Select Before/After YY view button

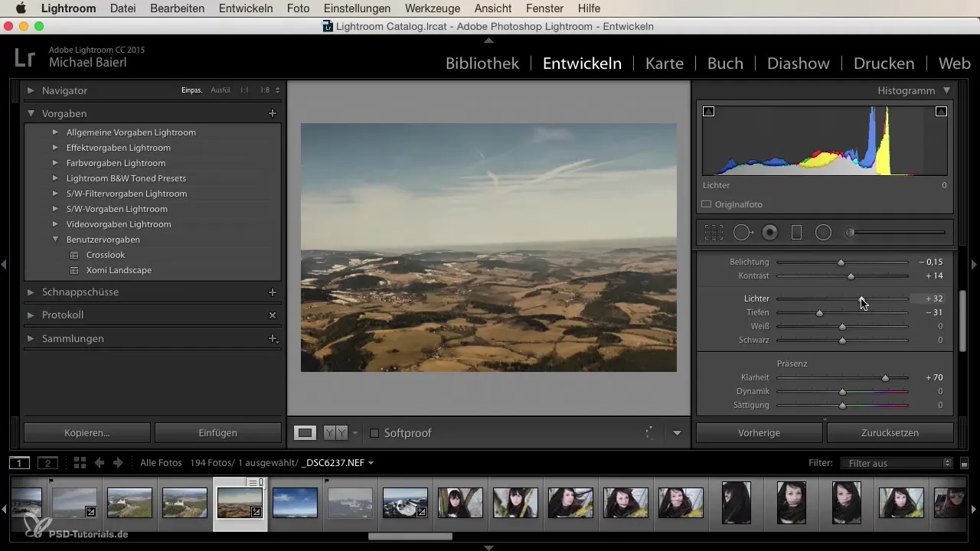[335, 433]
